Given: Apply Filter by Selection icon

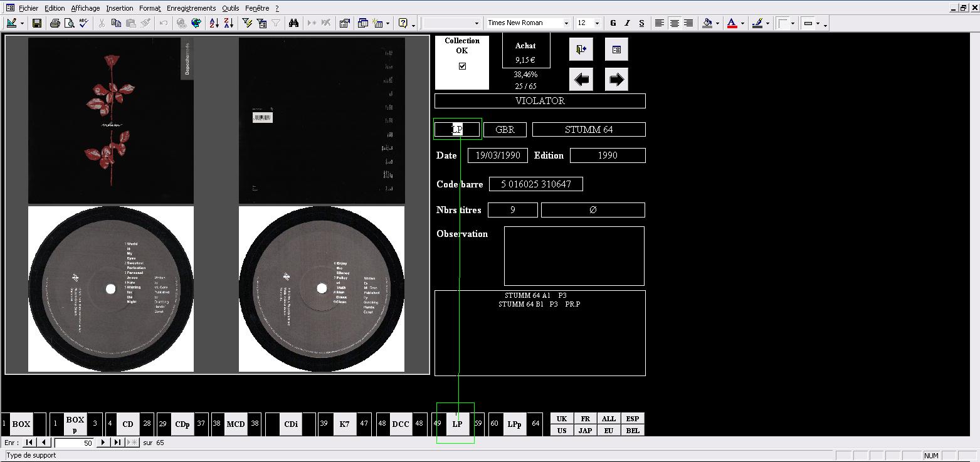Looking at the screenshot, I should tap(247, 23).
